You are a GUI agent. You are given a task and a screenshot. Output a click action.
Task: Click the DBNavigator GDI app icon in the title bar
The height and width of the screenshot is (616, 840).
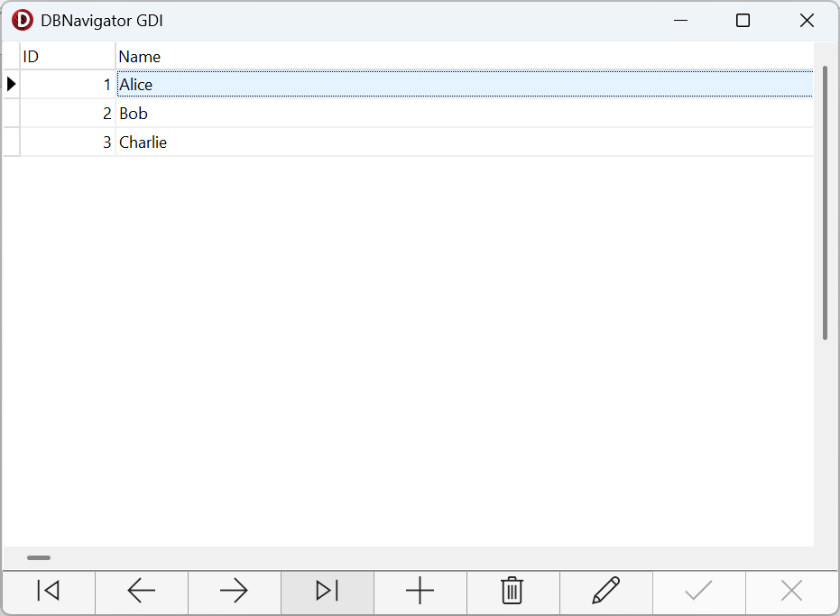[23, 21]
